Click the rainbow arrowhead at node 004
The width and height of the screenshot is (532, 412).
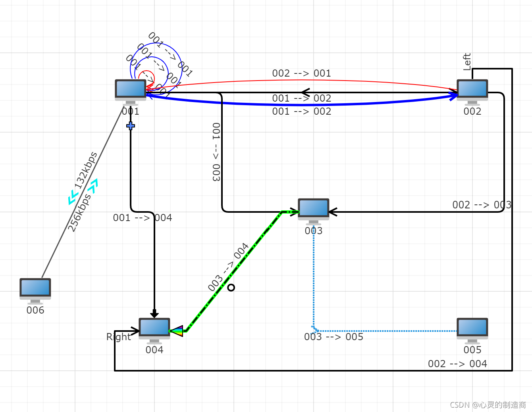point(176,331)
